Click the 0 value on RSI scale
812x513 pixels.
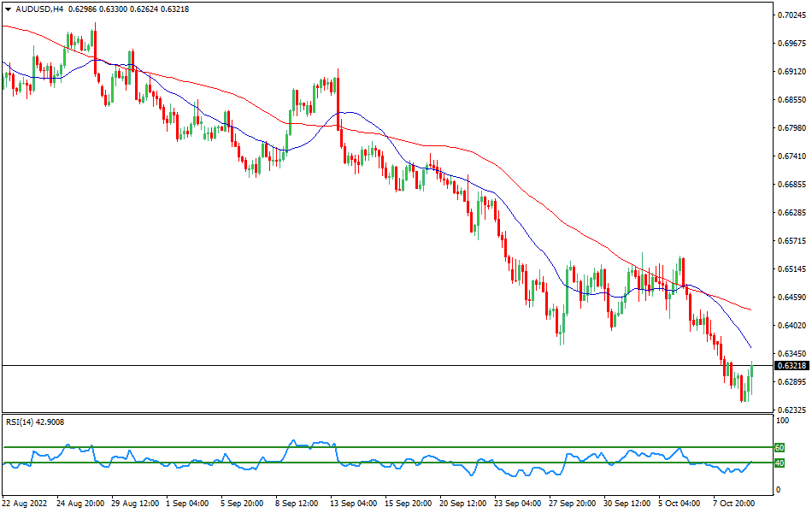(777, 490)
